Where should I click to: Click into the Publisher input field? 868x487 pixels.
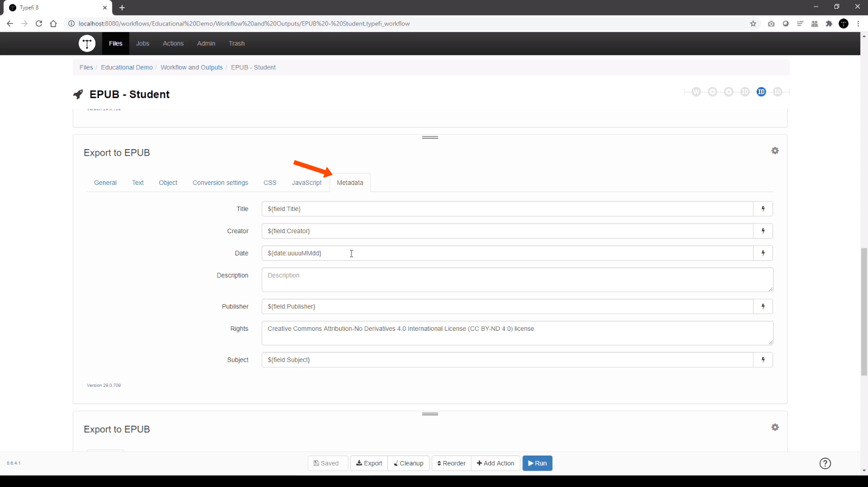click(507, 306)
